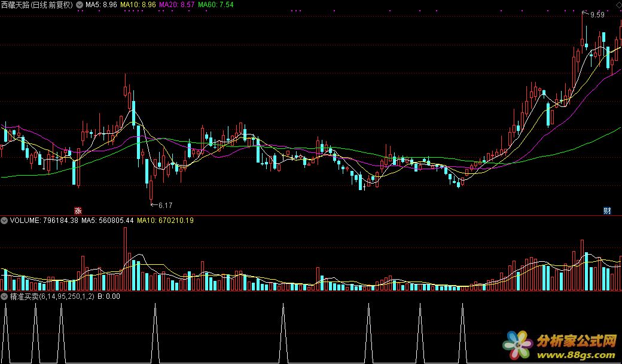Click the 9.59 high price label
Image resolution: width=622 pixels, height=364 pixels.
pyautogui.click(x=597, y=15)
